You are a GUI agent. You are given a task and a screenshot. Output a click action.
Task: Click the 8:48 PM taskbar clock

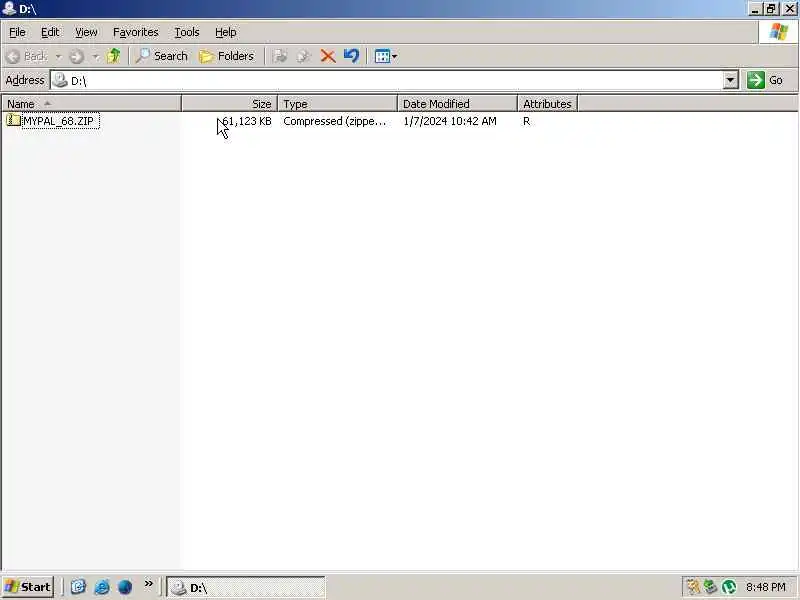pos(765,587)
